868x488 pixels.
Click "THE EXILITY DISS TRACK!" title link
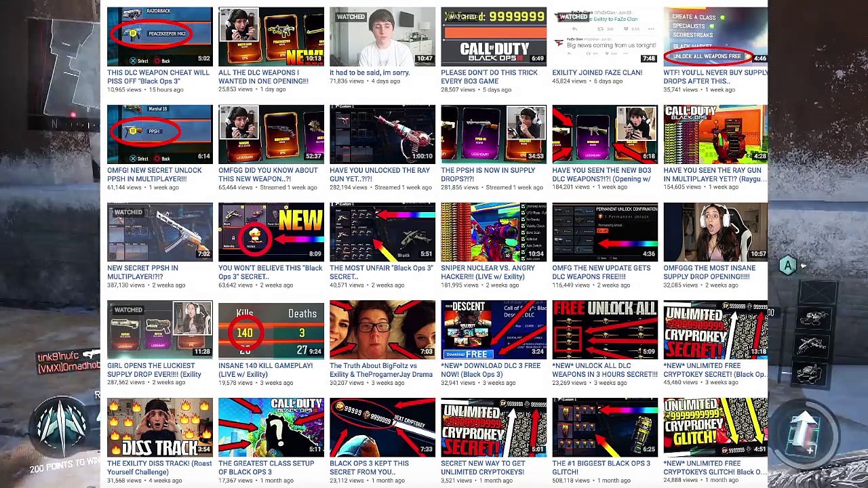(159, 467)
